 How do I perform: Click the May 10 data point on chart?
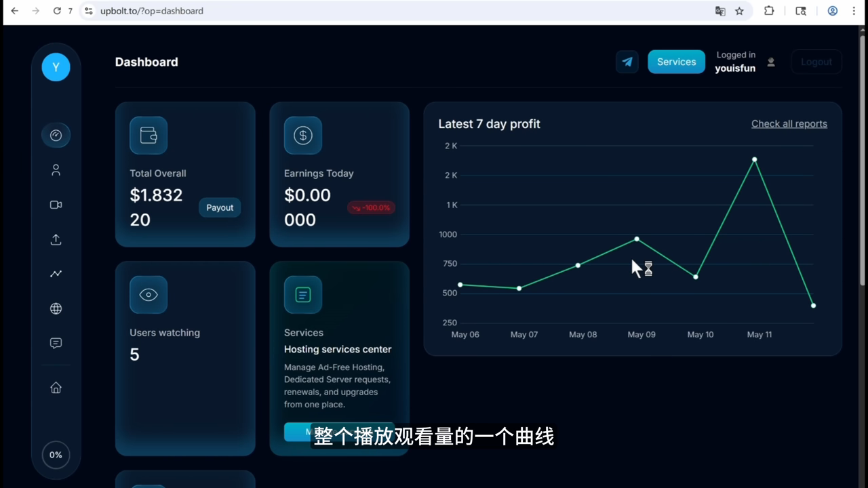tap(696, 277)
